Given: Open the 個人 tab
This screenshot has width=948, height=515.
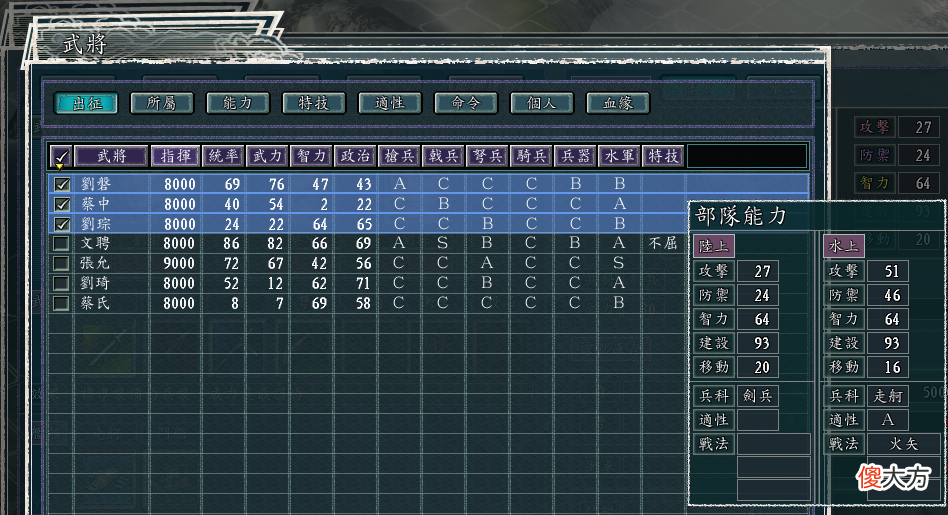Looking at the screenshot, I should pyautogui.click(x=542, y=103).
